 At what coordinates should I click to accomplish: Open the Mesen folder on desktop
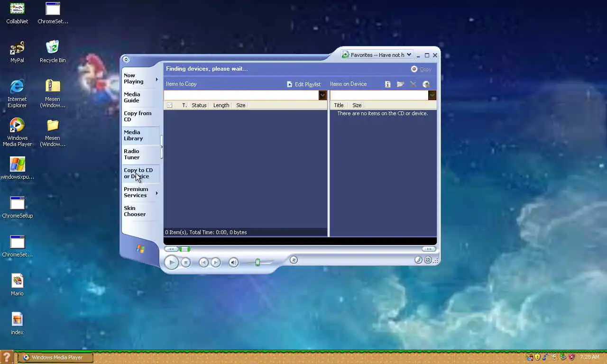pyautogui.click(x=53, y=132)
